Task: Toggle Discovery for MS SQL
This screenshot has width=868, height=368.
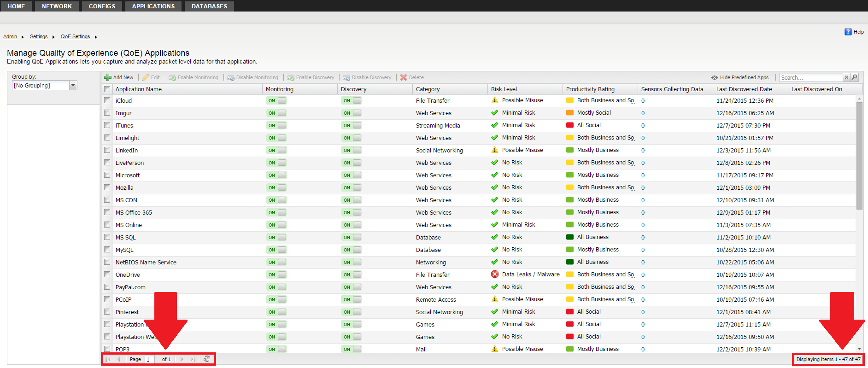Action: 351,237
